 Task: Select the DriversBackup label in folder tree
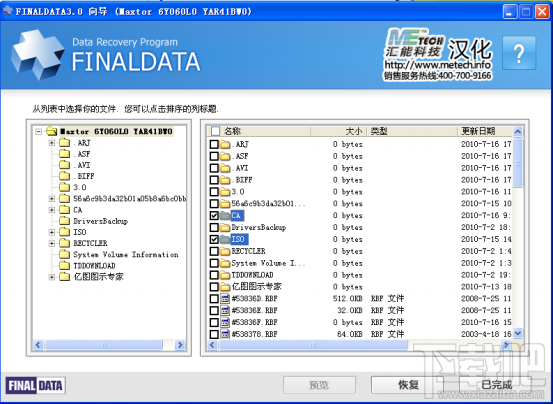(x=101, y=221)
